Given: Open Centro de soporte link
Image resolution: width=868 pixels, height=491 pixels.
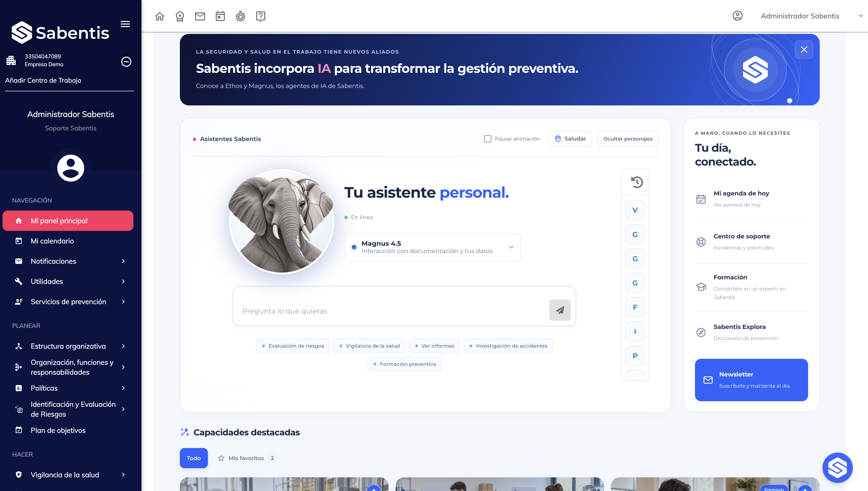Looking at the screenshot, I should click(x=751, y=242).
